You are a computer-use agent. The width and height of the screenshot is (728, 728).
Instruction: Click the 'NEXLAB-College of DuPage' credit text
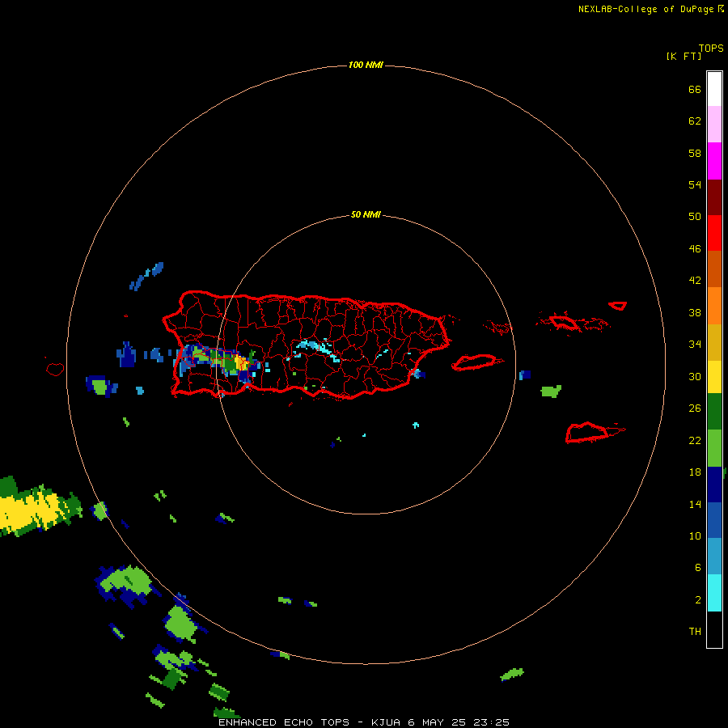point(646,9)
